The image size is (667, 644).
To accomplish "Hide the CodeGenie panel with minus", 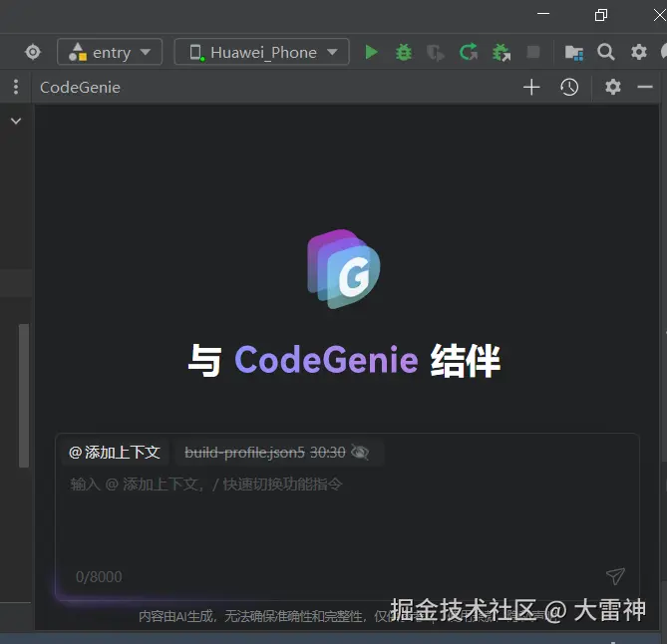I will (x=645, y=87).
